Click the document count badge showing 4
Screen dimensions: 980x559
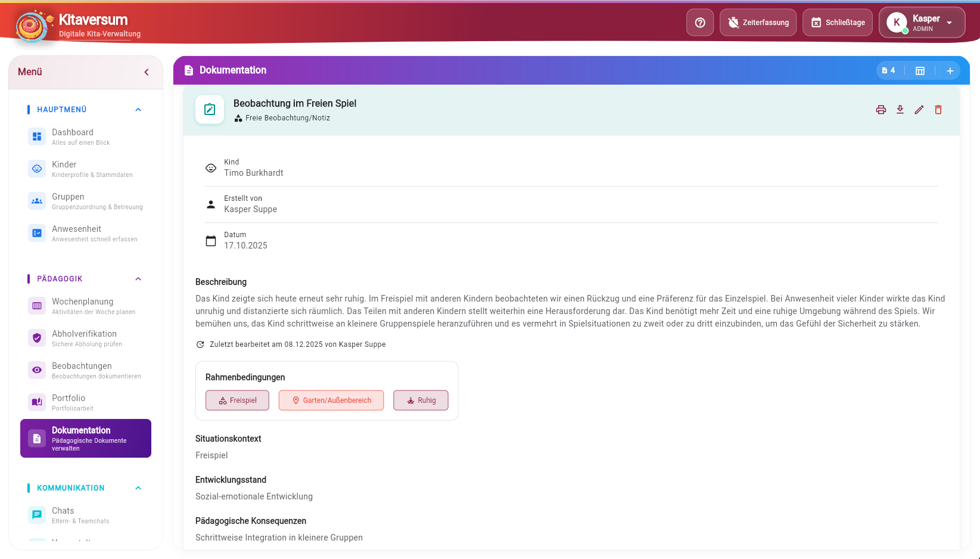888,71
